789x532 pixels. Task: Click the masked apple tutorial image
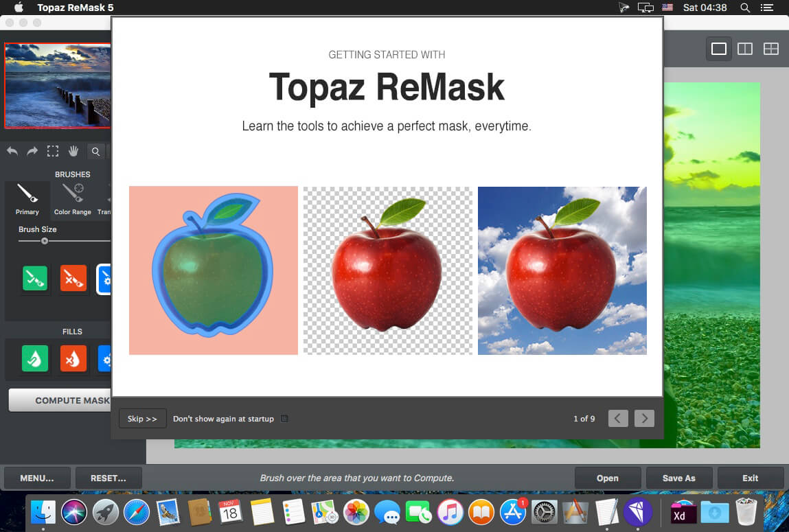tap(214, 270)
